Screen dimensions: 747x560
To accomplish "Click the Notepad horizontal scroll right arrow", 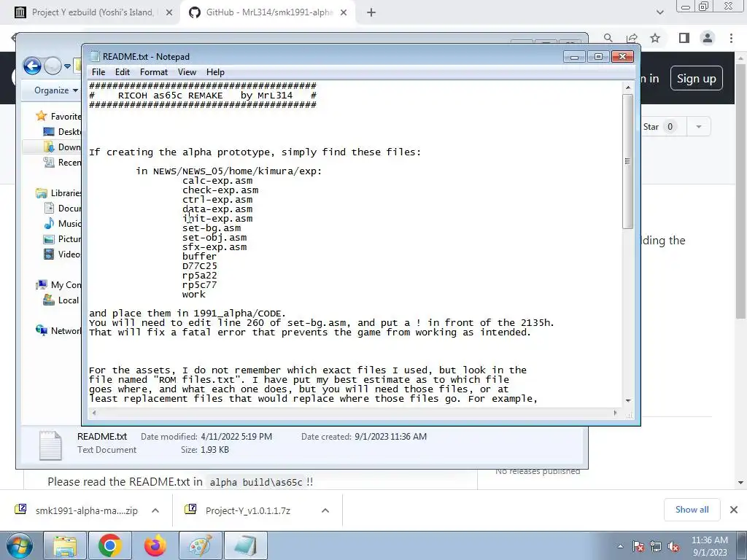I will click(615, 413).
